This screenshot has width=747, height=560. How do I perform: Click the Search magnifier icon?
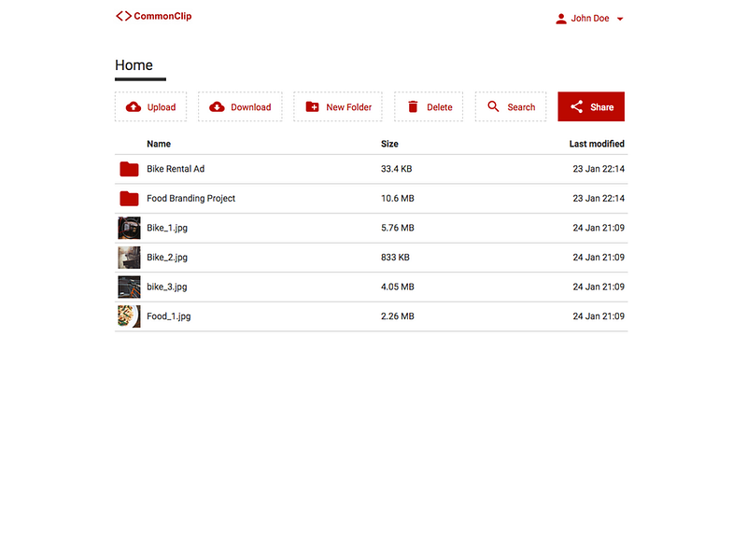[x=493, y=106]
